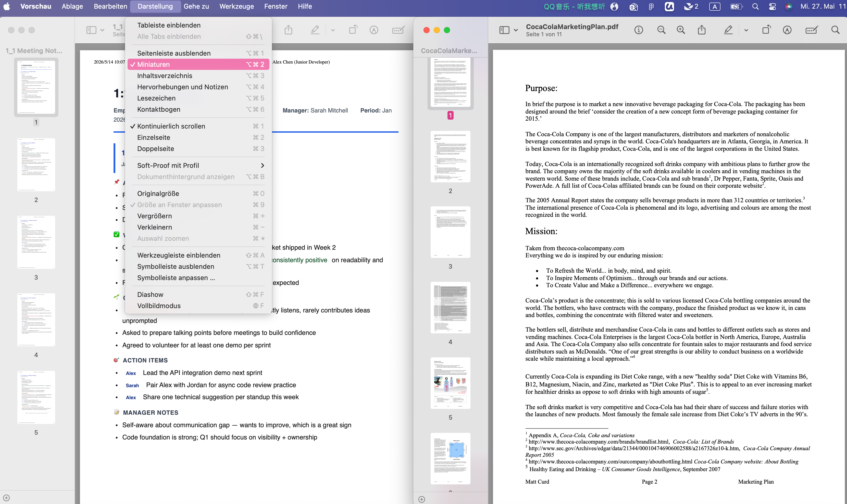Image resolution: width=847 pixels, height=504 pixels.
Task: Expand Soft-Proof mit Profil submenu
Action: pos(198,165)
